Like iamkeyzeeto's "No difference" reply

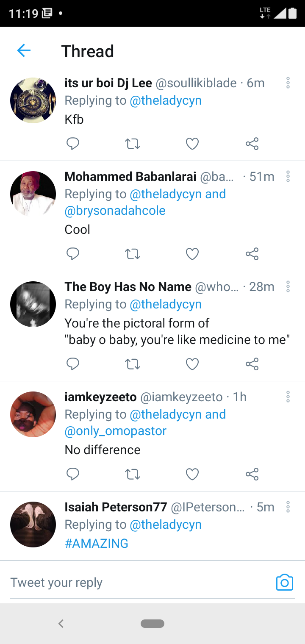(192, 475)
